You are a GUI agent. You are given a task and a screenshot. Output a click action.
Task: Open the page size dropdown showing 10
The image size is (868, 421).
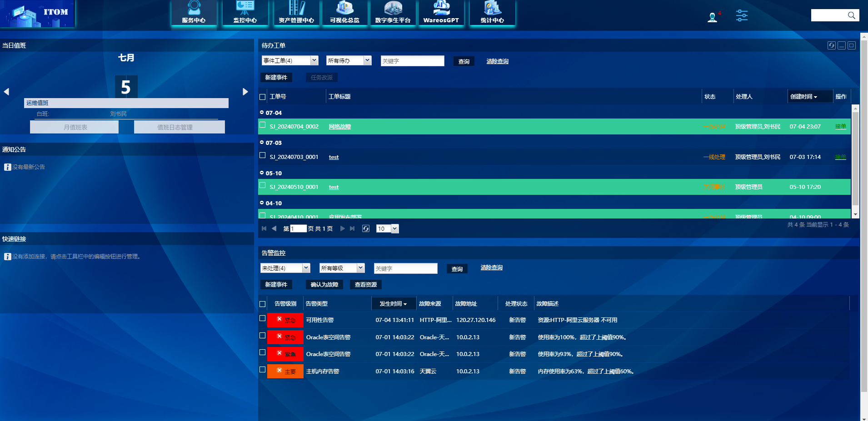[388, 228]
